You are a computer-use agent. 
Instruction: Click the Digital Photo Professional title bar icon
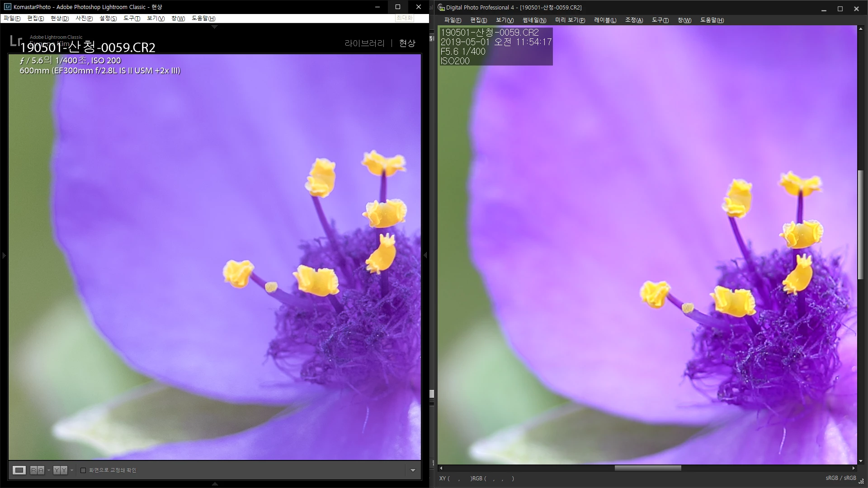pyautogui.click(x=441, y=8)
